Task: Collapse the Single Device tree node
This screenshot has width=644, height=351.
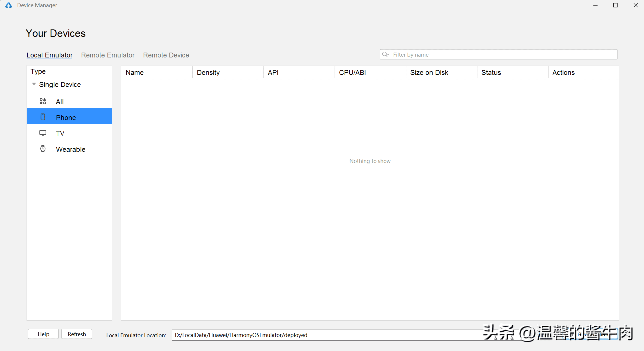Action: (x=34, y=84)
